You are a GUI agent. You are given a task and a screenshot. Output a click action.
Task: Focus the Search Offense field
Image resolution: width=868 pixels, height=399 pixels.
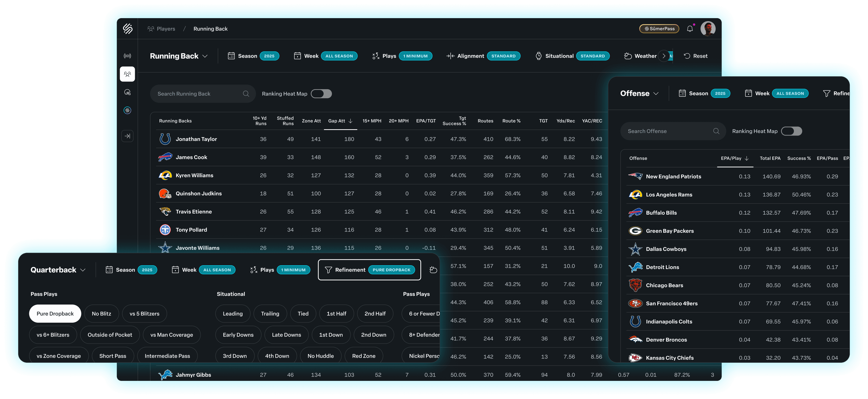pyautogui.click(x=673, y=131)
